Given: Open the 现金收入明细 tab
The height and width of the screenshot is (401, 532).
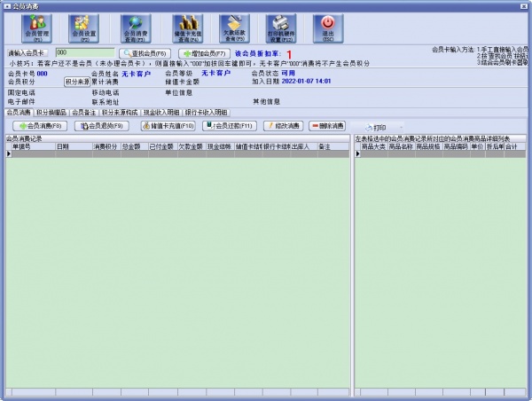Looking at the screenshot, I should [161, 113].
